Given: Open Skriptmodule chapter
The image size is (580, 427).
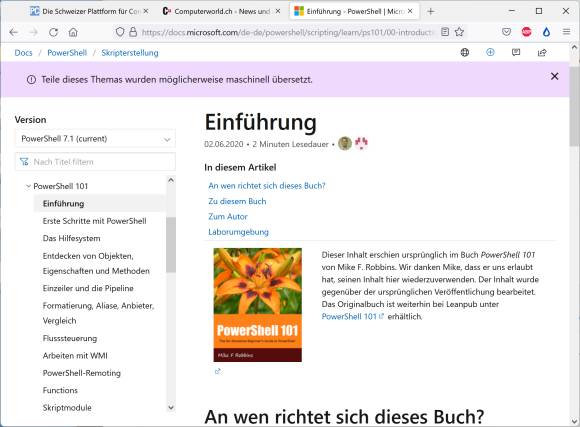Looking at the screenshot, I should tap(67, 408).
